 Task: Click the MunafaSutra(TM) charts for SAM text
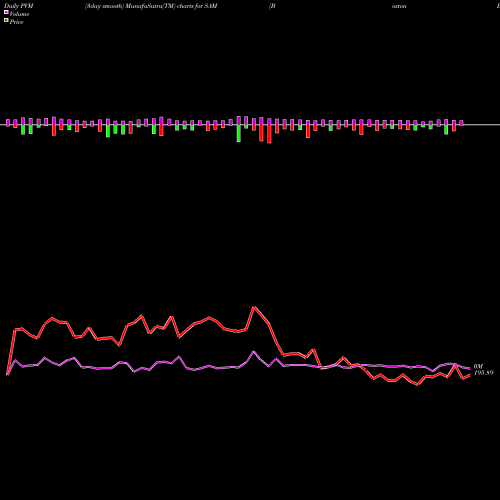click(x=171, y=6)
